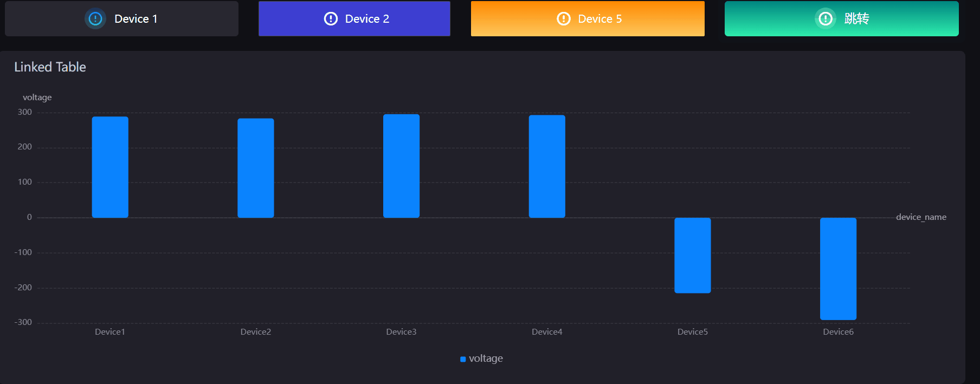Click the blue voltage legend color marker
Image resolution: width=980 pixels, height=384 pixels.
click(x=463, y=359)
